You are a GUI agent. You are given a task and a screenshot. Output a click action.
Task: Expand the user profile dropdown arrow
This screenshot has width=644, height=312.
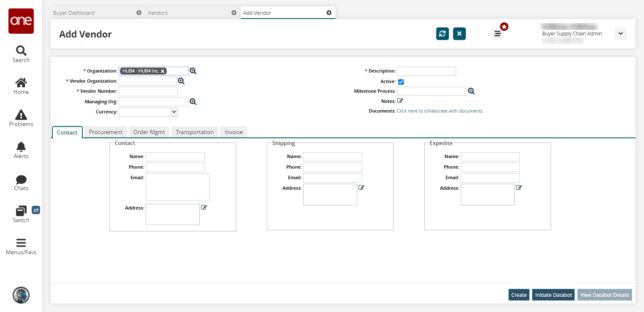point(620,34)
